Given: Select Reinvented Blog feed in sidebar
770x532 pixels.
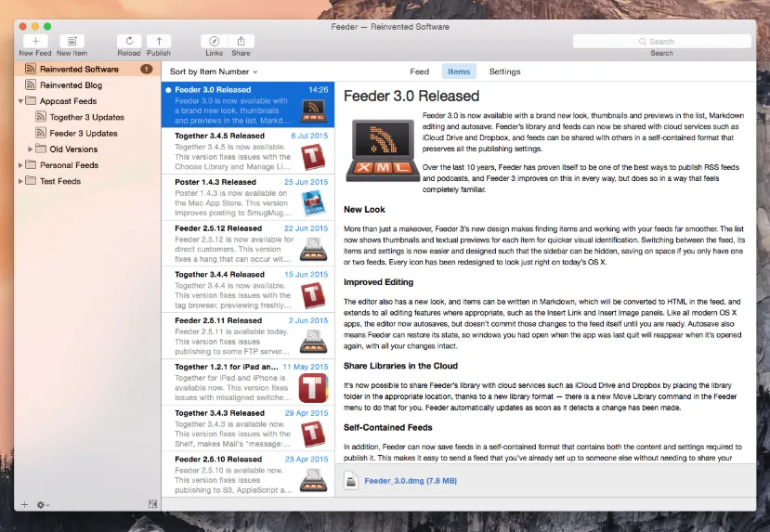Looking at the screenshot, I should (x=88, y=84).
